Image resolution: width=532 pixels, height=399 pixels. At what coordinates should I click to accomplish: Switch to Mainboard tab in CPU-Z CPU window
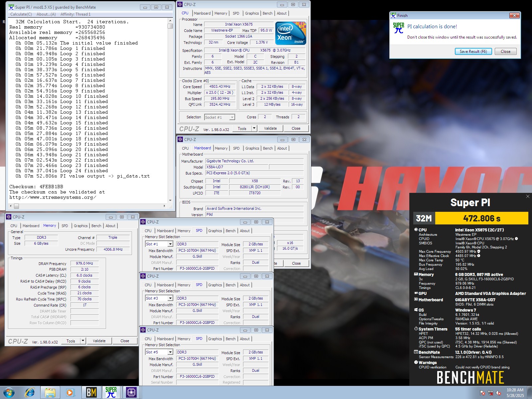point(202,13)
